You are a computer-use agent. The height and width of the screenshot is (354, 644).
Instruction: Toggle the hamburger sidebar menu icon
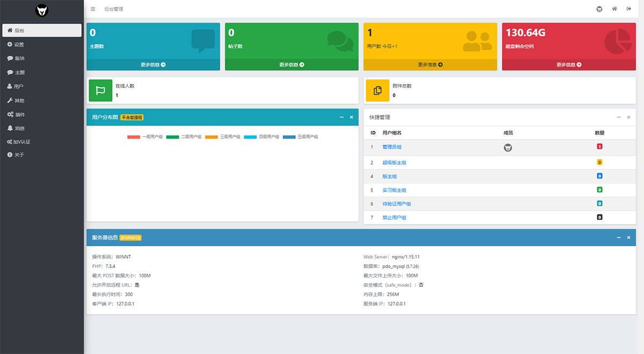[x=93, y=9]
